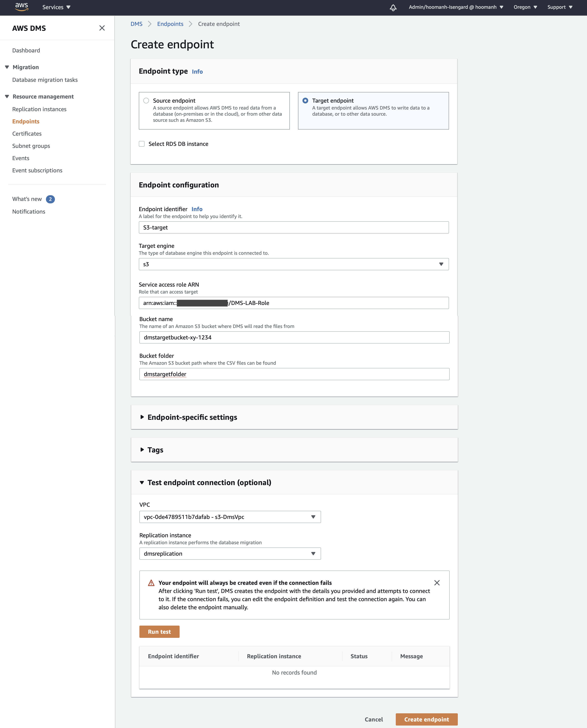Click the Service access role ARN field
The height and width of the screenshot is (728, 587).
(293, 303)
